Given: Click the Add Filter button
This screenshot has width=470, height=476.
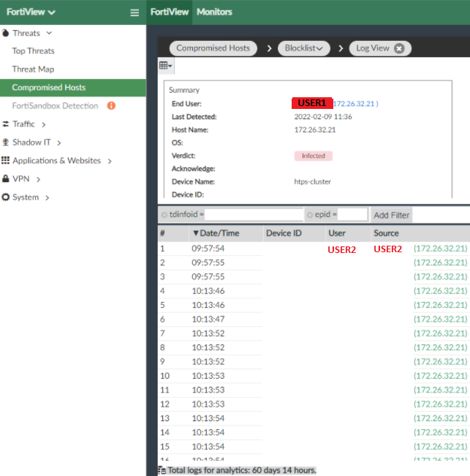Looking at the screenshot, I should (391, 215).
